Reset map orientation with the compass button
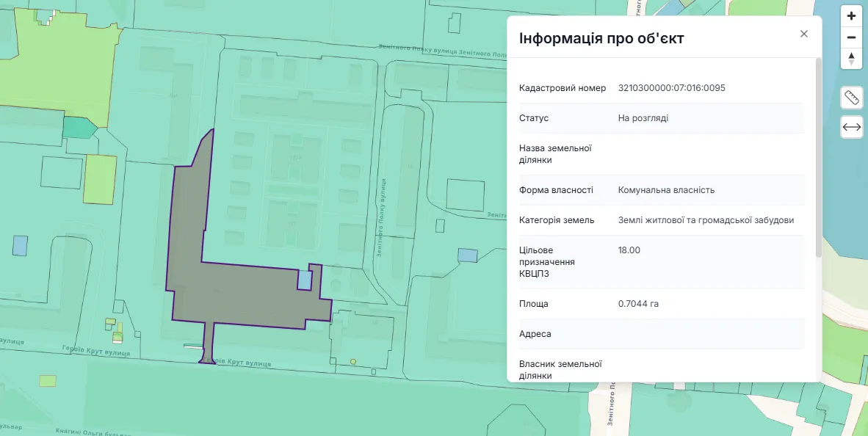Image resolution: width=868 pixels, height=436 pixels. (851, 59)
